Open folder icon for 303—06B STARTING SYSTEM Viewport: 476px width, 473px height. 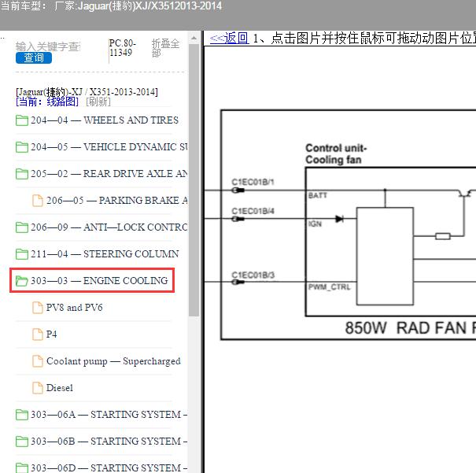[22, 441]
